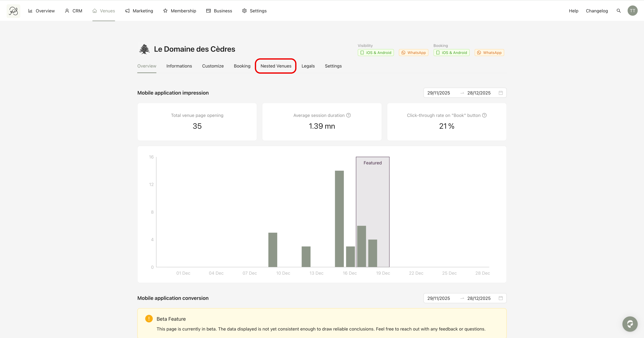The width and height of the screenshot is (644, 338).
Task: Click calendar icon in conversion date range
Action: pos(500,298)
